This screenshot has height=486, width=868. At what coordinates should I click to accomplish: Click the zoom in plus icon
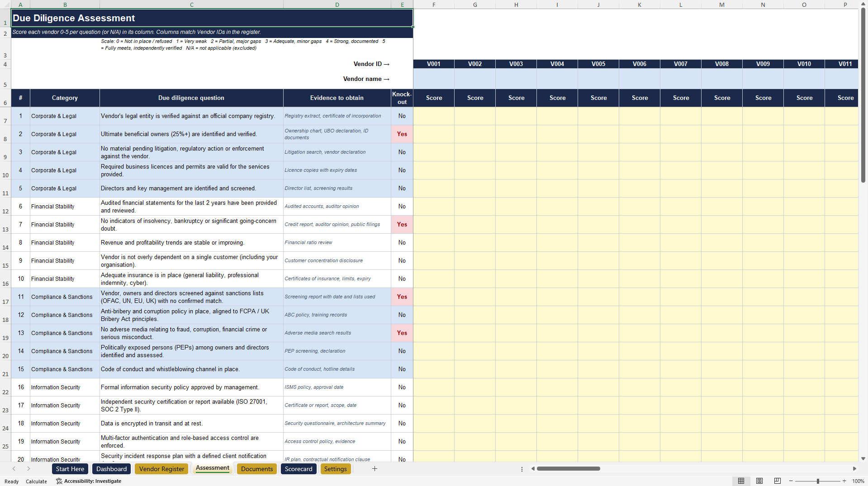[x=844, y=481]
